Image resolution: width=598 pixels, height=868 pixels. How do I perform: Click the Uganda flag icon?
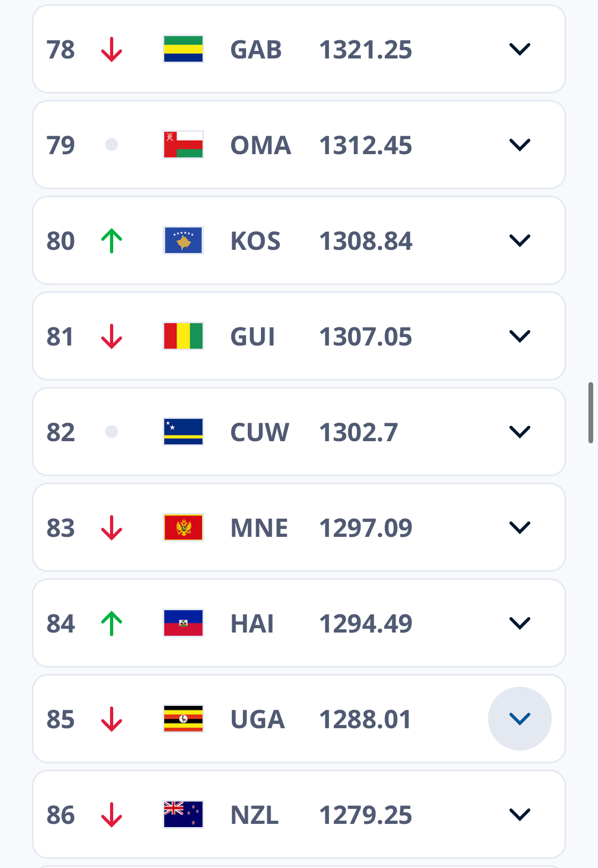183,719
